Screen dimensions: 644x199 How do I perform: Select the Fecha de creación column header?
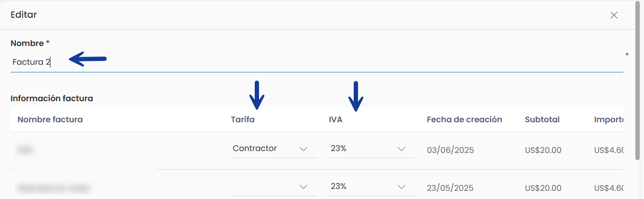pos(464,119)
